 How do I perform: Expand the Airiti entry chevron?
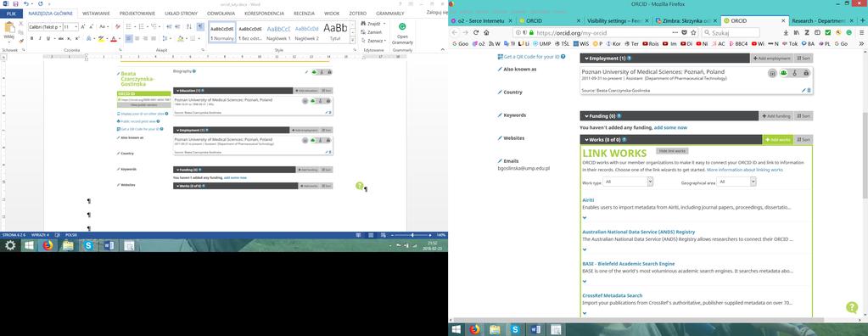point(585,217)
